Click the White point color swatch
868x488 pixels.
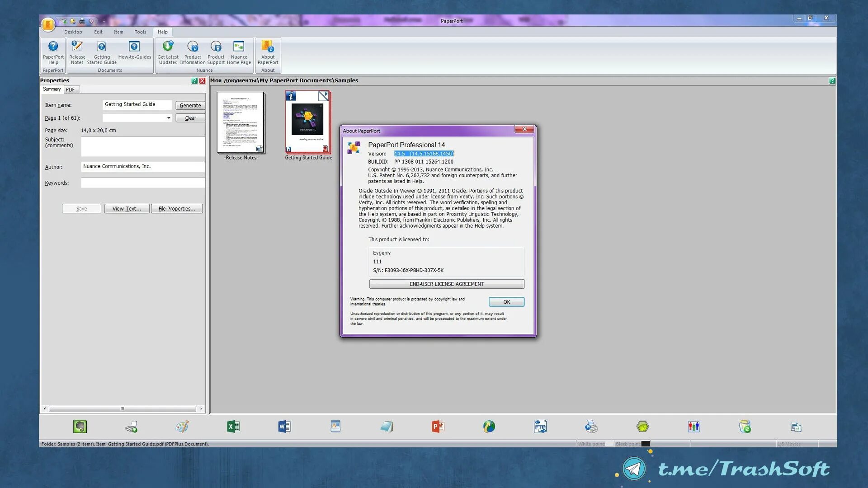coord(609,444)
